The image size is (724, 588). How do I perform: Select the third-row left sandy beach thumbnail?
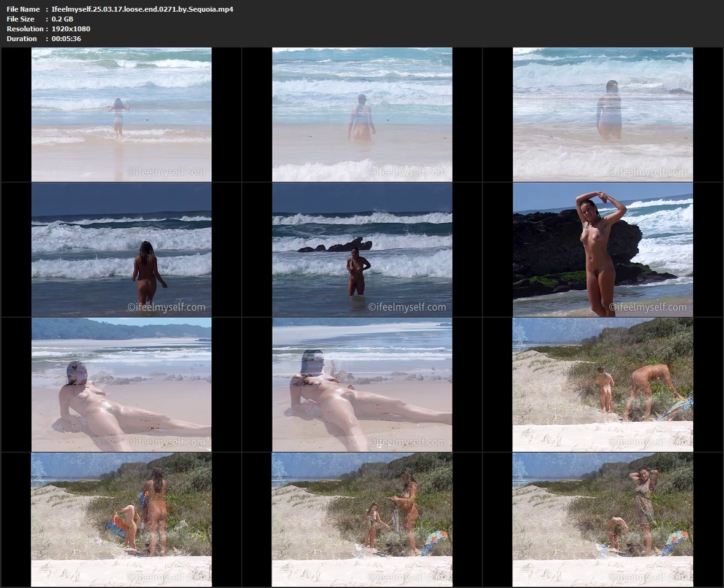click(121, 384)
